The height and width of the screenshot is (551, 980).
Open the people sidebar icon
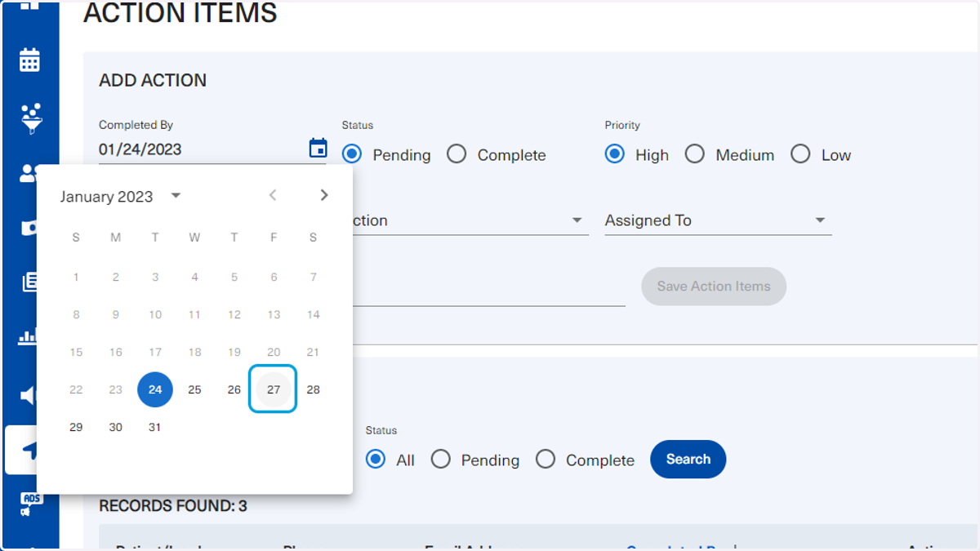[29, 173]
